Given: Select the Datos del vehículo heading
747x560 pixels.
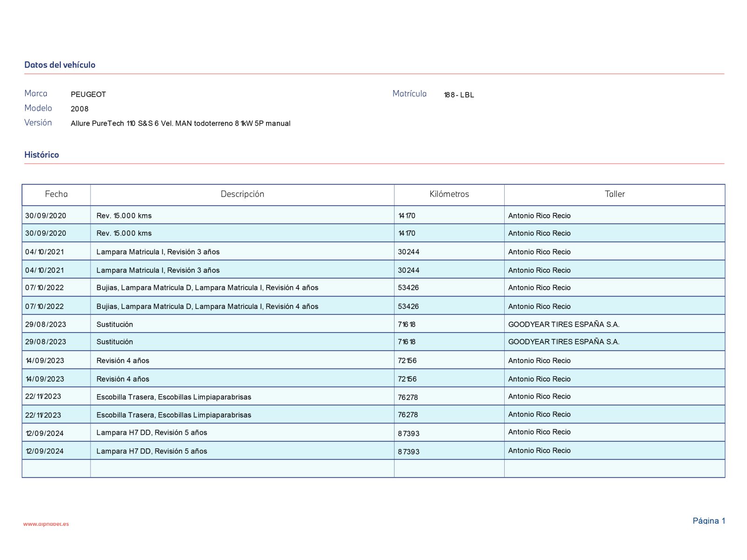Looking at the screenshot, I should coord(60,65).
